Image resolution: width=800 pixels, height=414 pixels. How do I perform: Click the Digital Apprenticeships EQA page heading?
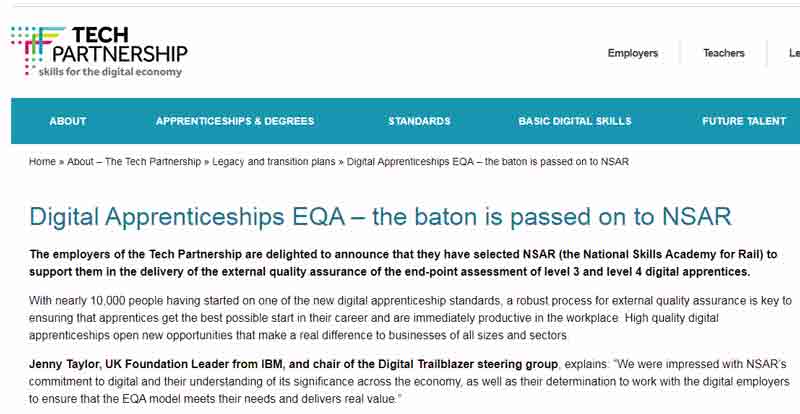pos(380,217)
